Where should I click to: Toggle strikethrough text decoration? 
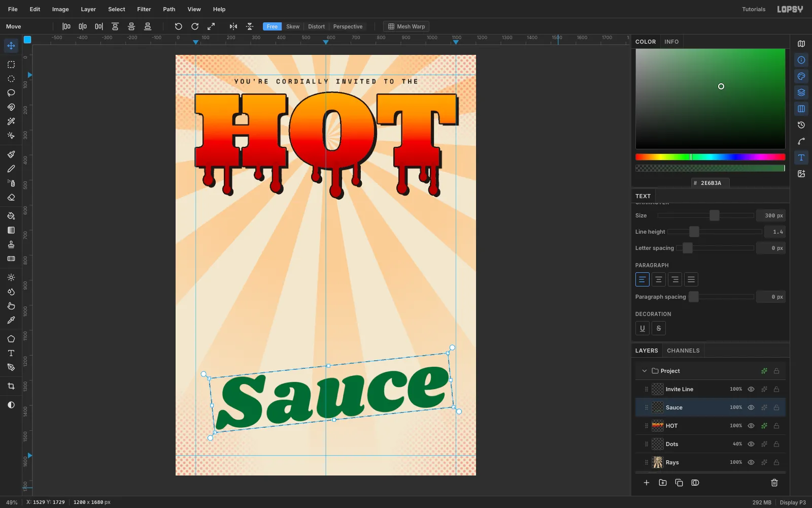(x=659, y=328)
